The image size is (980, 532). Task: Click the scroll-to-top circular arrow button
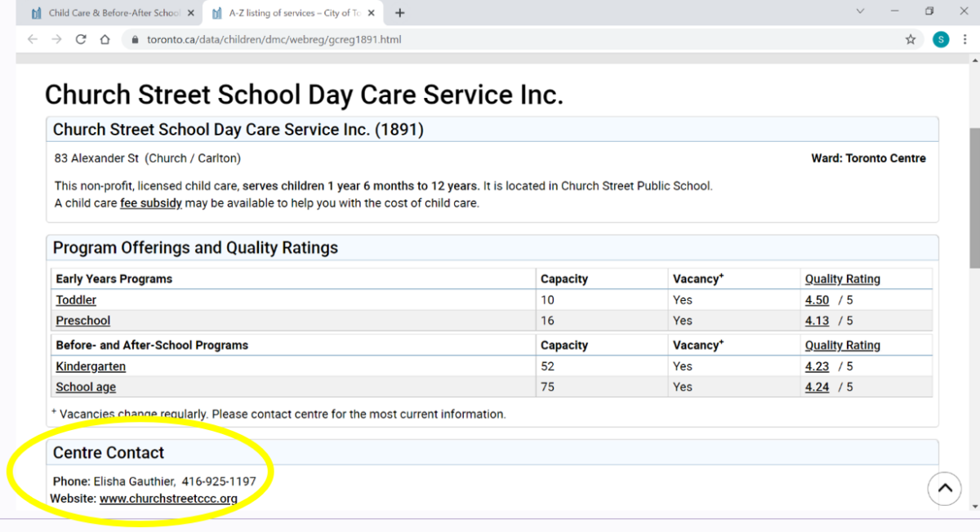pos(944,488)
